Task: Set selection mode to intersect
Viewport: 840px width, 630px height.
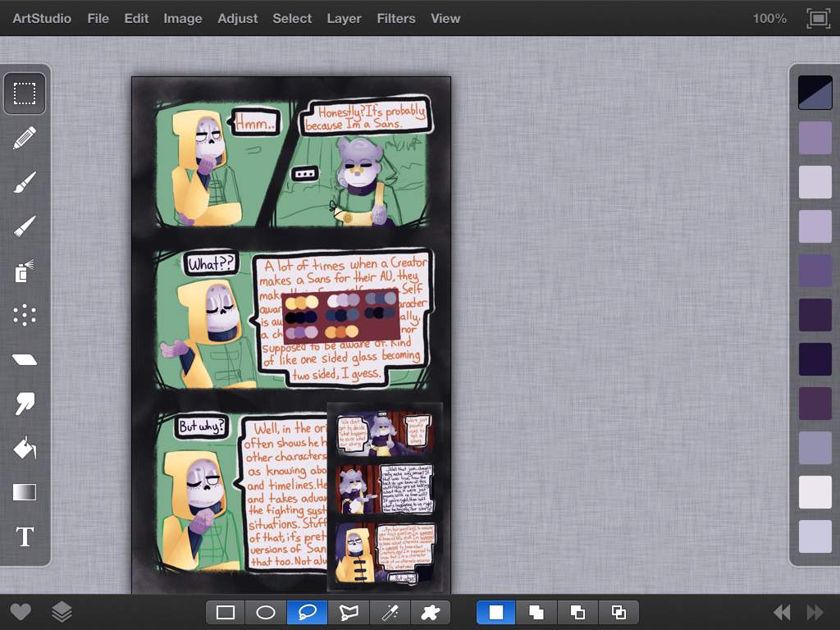Action: point(619,612)
